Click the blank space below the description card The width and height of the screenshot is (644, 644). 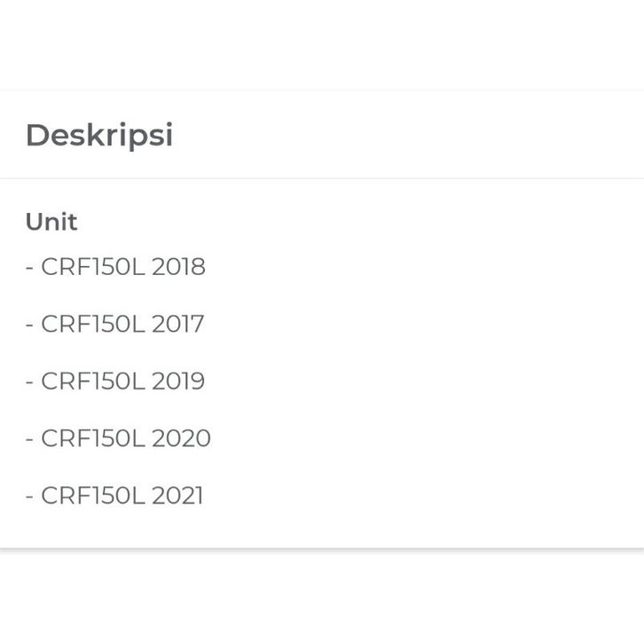[322, 596]
